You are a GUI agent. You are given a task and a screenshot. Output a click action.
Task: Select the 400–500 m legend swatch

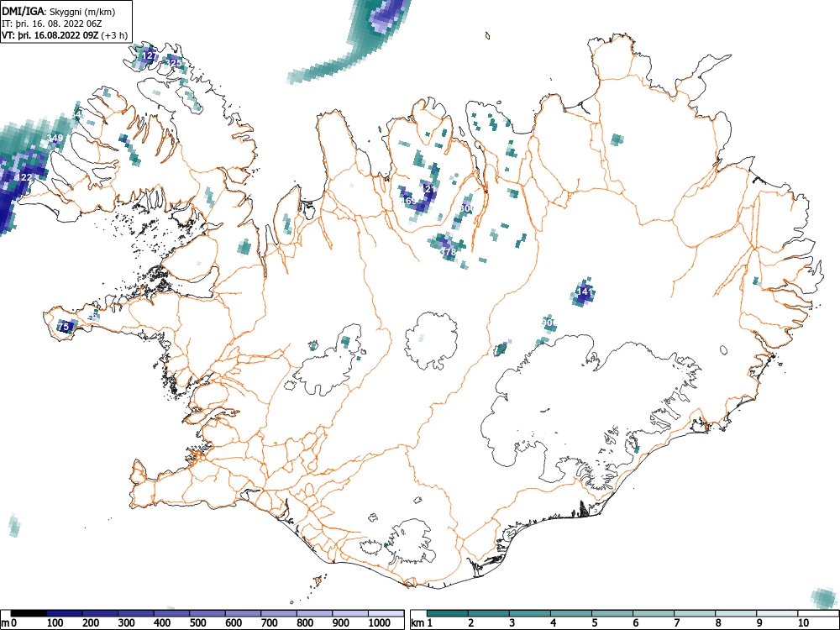[x=172, y=613]
